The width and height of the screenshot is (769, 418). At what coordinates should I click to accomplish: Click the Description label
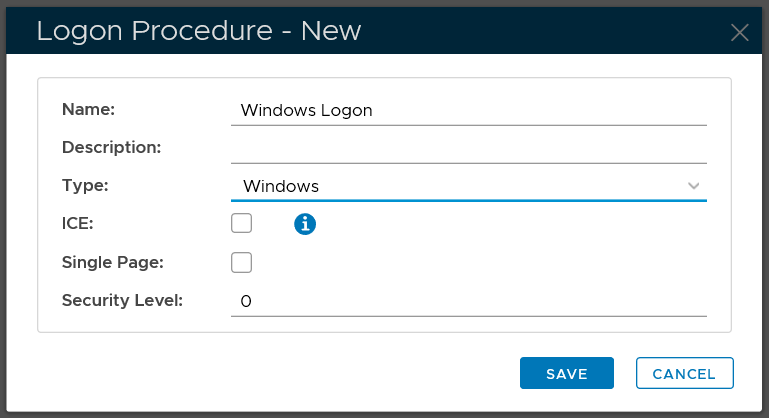click(111, 147)
